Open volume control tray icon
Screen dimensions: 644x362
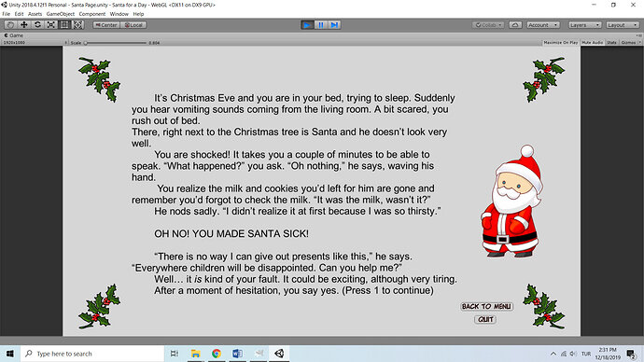[x=573, y=354]
